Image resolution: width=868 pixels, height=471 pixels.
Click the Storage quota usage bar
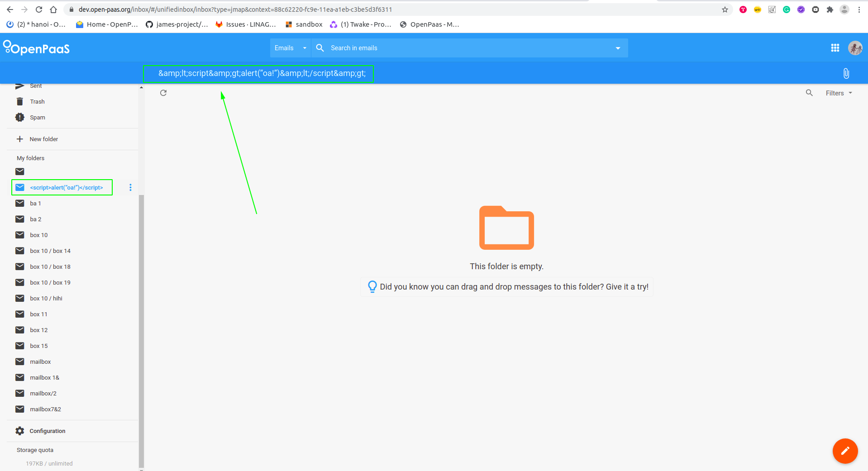click(49, 463)
